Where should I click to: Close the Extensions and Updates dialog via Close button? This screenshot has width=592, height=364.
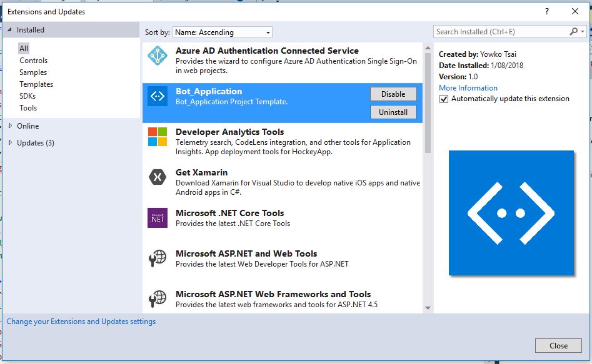(558, 345)
